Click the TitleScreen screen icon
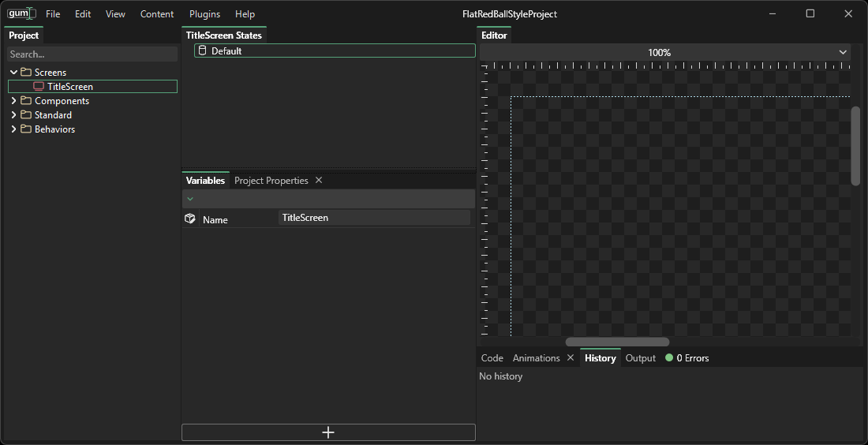This screenshot has width=868, height=445. [39, 87]
